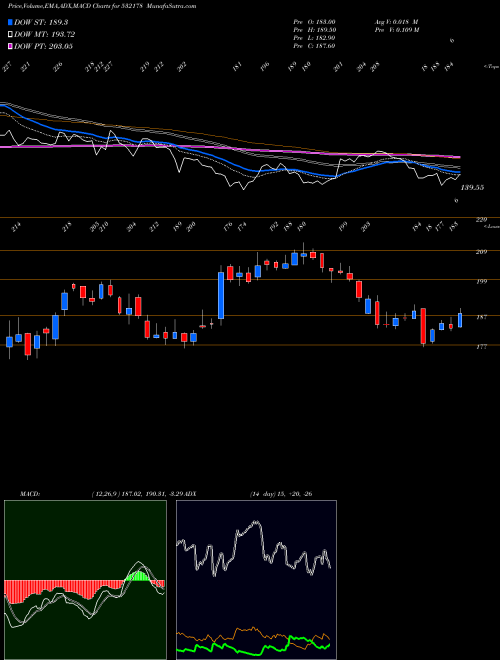Open the MACD histogram chart panel
This screenshot has height=660, width=500.
(x=85, y=580)
